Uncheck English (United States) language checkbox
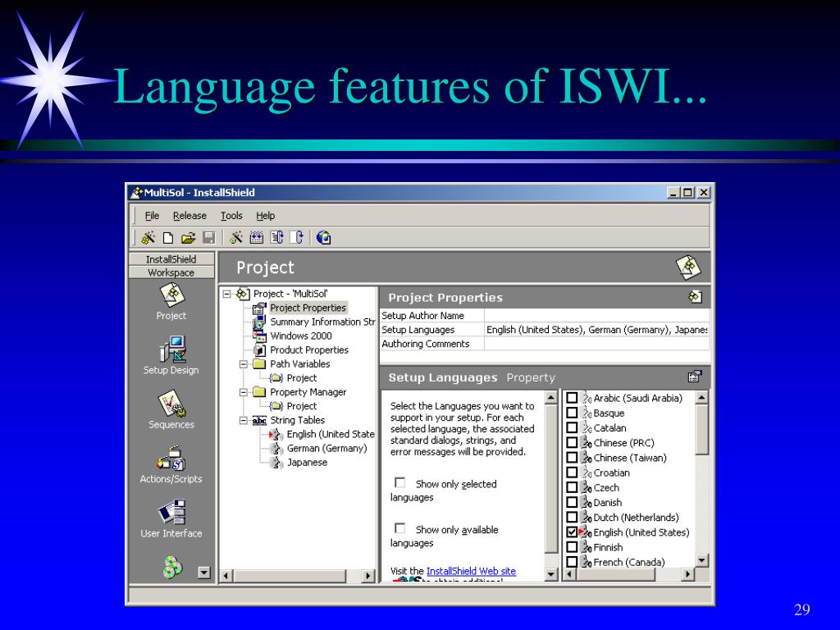Screen dimensions: 840x630 (572, 532)
